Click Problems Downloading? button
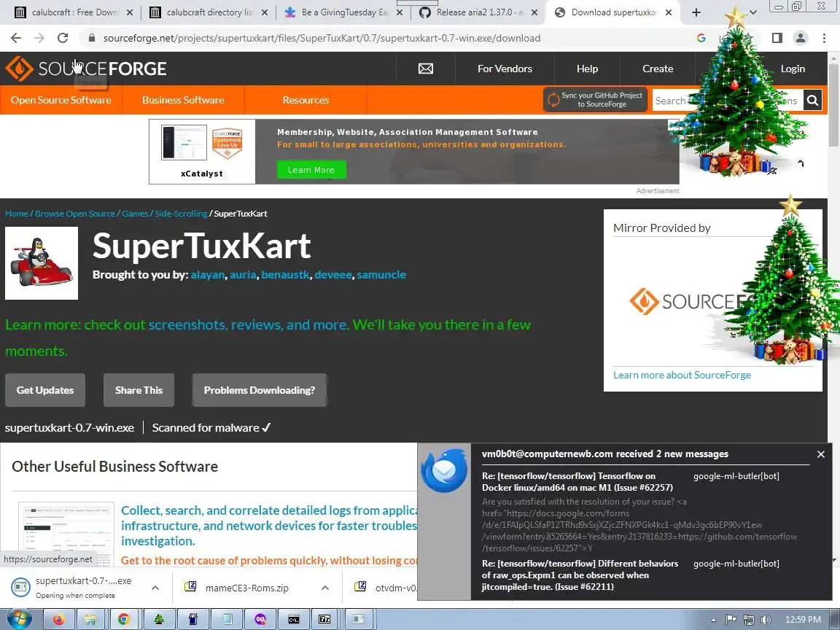 tap(260, 390)
